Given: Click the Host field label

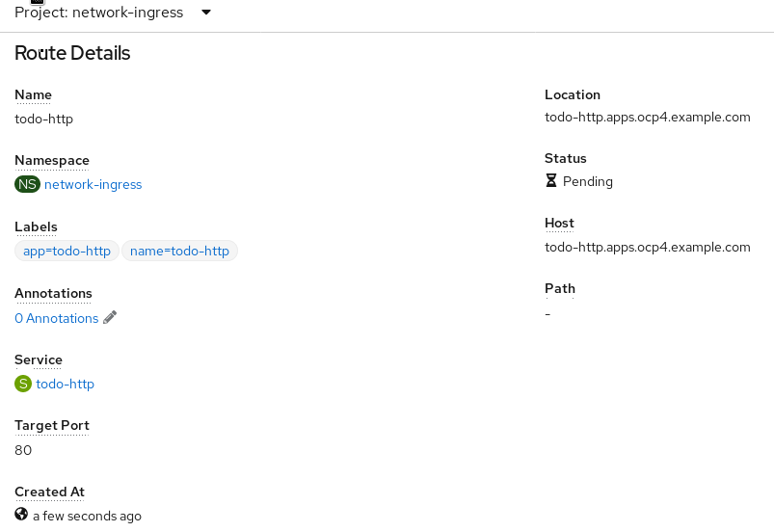Looking at the screenshot, I should click(x=559, y=223).
